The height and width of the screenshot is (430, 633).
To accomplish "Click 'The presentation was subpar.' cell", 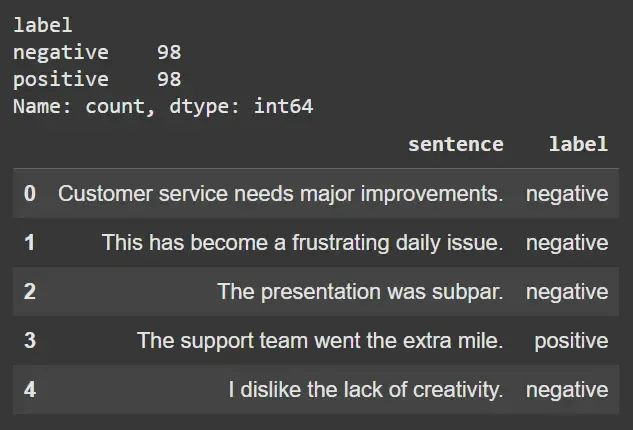I will click(360, 292).
